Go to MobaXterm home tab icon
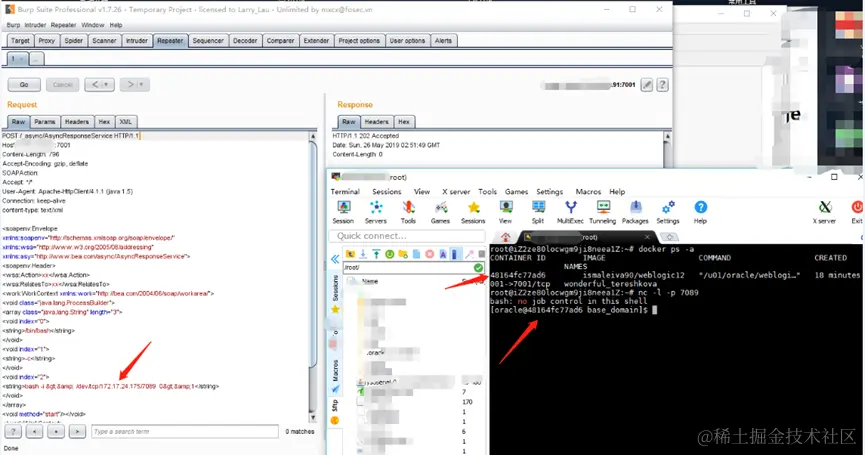 pyautogui.click(x=505, y=237)
